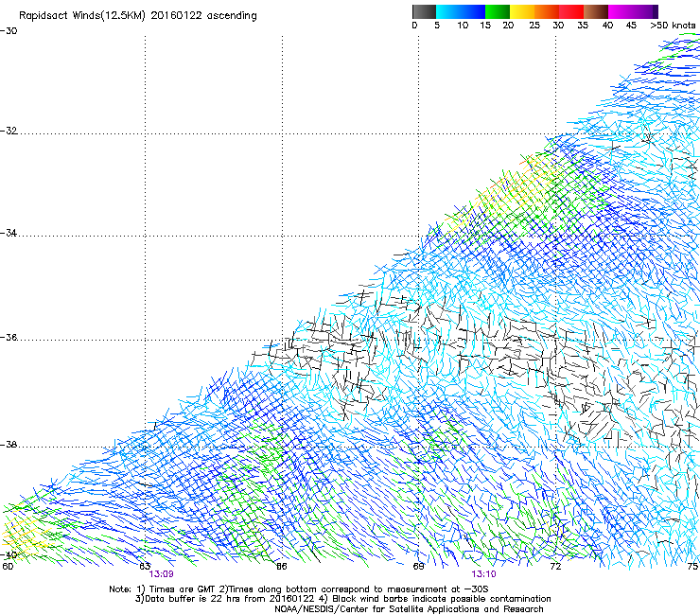Click the '>50 knots' legend label

pos(673,26)
